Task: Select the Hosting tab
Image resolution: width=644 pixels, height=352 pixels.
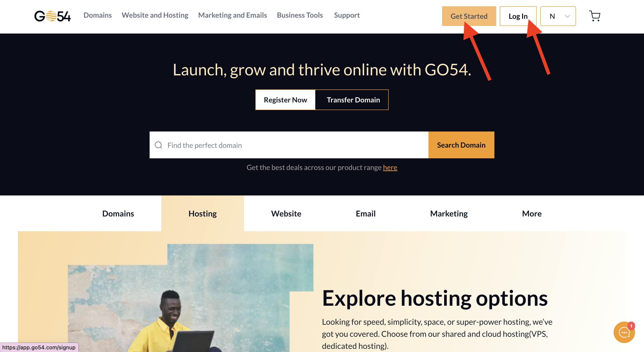Action: 202,213
